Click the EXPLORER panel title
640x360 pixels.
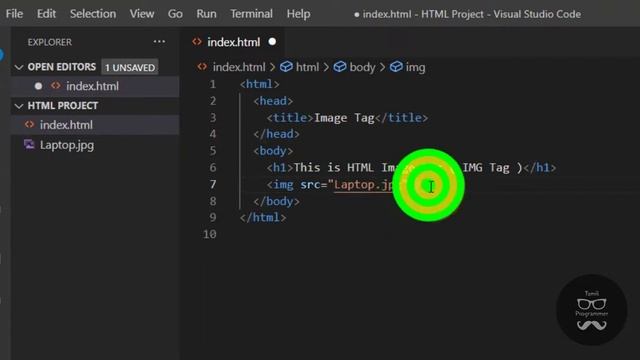click(x=49, y=42)
